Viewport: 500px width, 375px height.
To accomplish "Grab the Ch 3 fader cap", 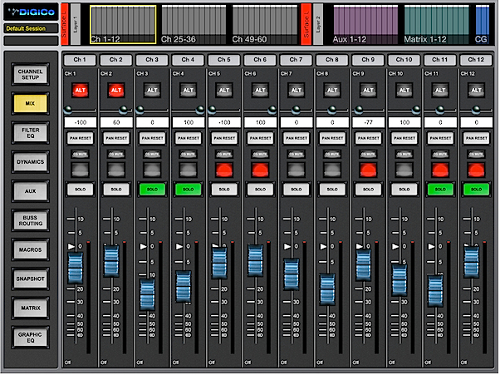I will pos(147,295).
